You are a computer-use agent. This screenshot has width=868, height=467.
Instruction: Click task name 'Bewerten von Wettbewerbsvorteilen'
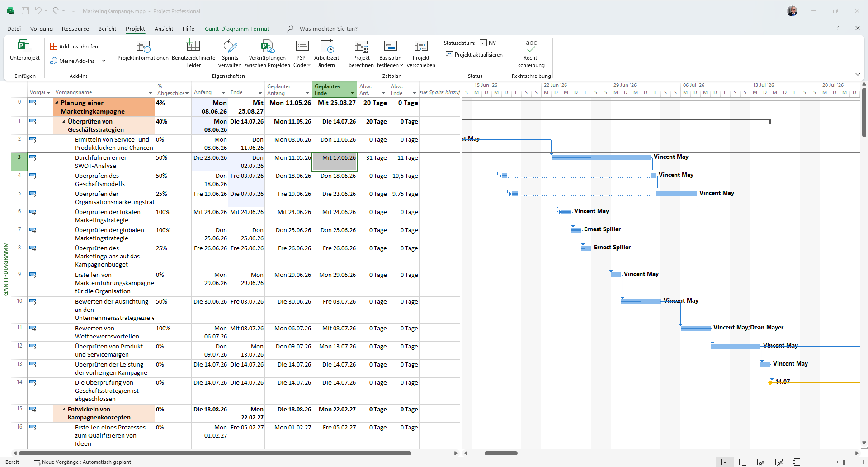pyautogui.click(x=107, y=332)
